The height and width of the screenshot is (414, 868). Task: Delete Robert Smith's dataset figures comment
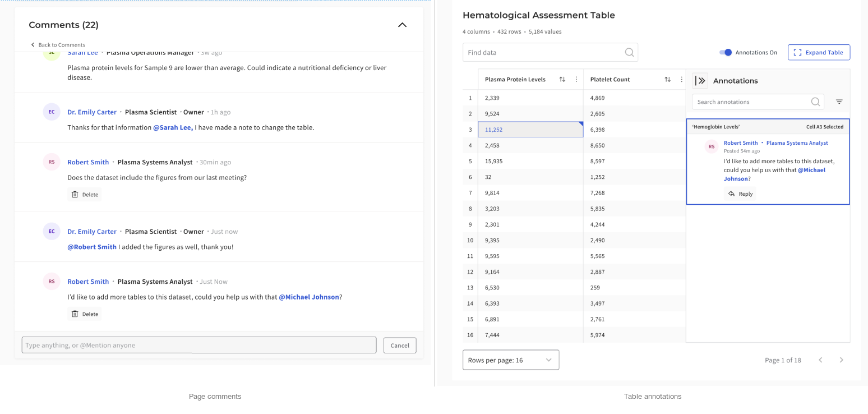tap(85, 195)
